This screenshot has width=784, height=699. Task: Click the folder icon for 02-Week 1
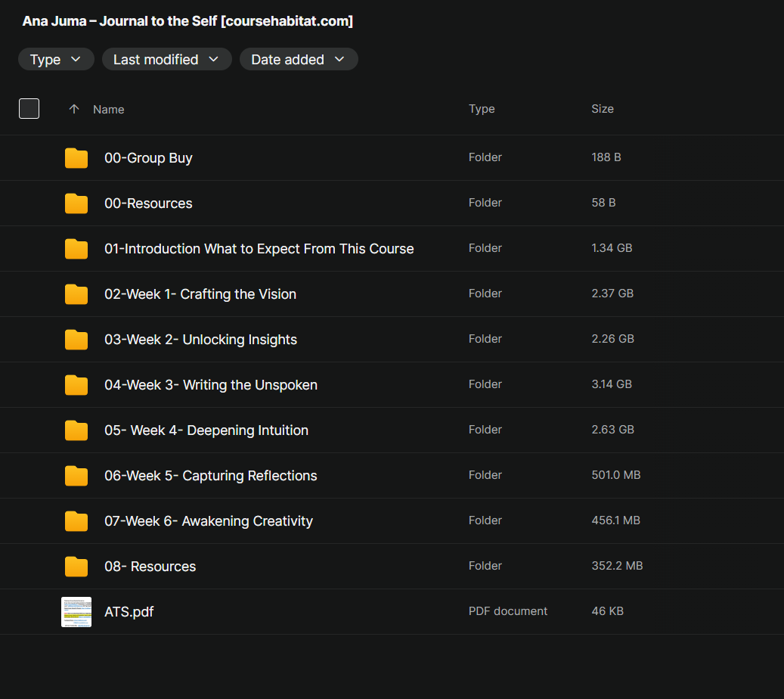click(76, 294)
